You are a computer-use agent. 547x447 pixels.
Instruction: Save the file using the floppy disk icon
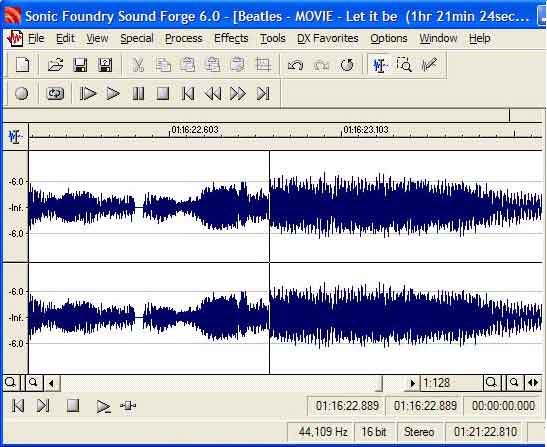tap(80, 65)
